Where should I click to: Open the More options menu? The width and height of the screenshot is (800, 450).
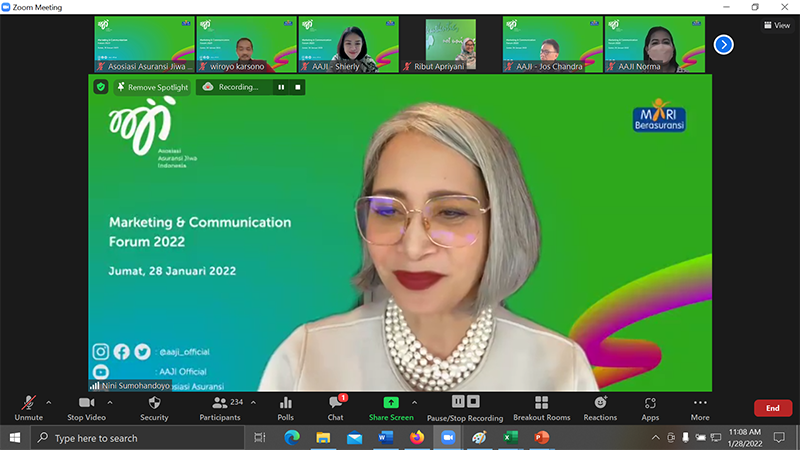click(700, 408)
